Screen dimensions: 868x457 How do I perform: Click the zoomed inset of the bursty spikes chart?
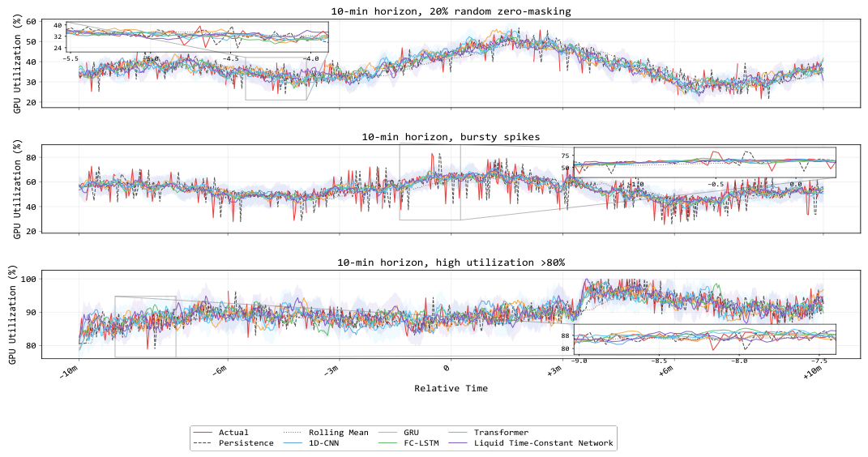click(x=705, y=163)
